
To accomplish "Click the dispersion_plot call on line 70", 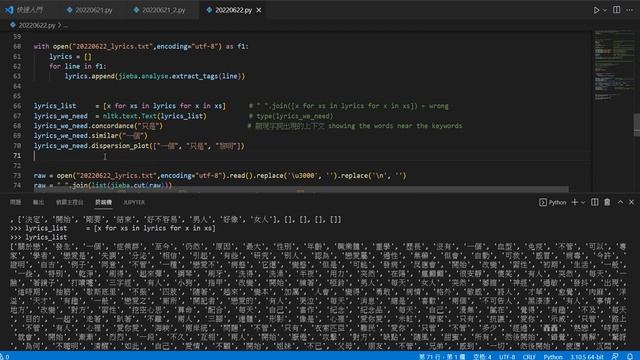I will point(139,146).
